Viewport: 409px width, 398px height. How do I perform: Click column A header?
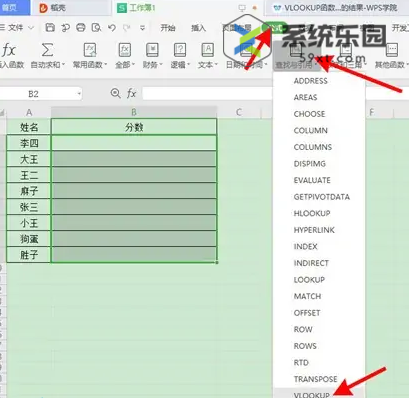(x=29, y=112)
